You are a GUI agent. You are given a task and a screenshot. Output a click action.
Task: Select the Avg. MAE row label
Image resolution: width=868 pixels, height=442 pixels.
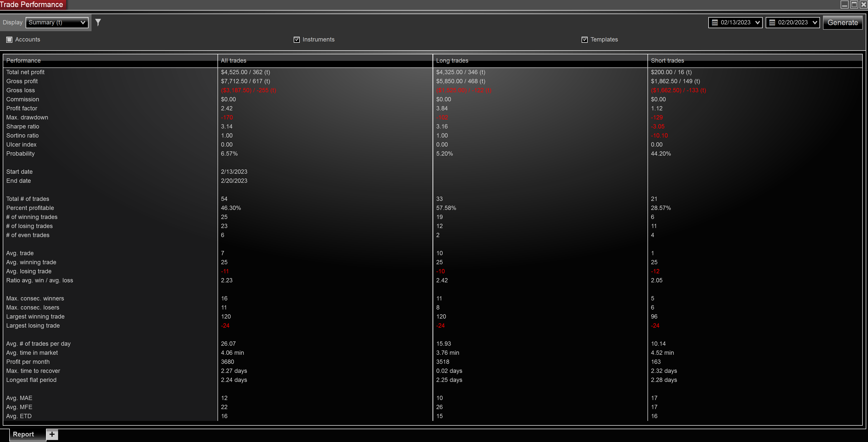click(x=19, y=398)
